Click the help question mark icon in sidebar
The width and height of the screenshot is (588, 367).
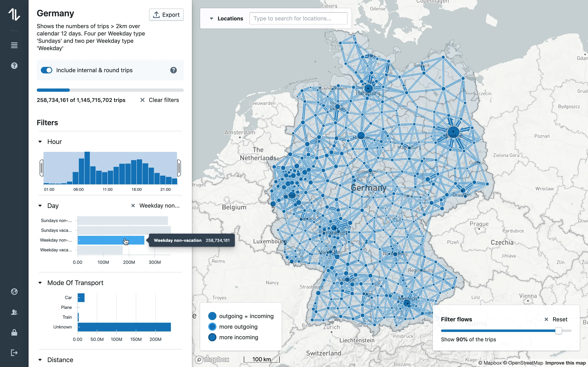[x=14, y=65]
